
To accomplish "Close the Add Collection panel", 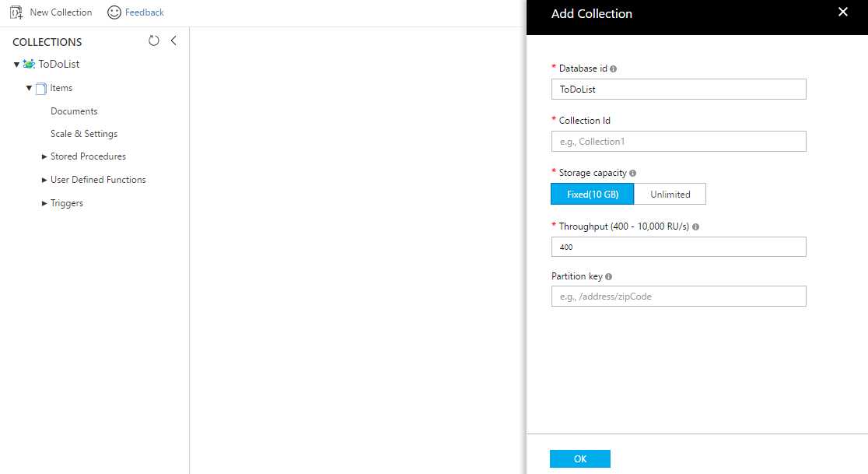I will click(x=842, y=12).
